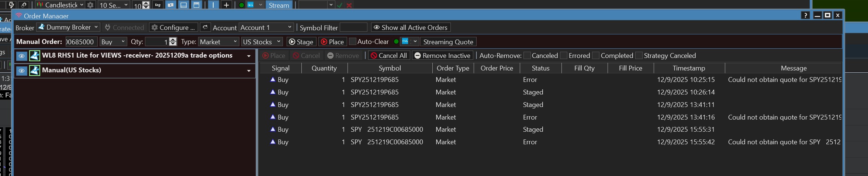Toggle visibility eye for WL8 RHS1 Lite strategy
Image resolution: width=868 pixels, height=176 pixels.
(22, 56)
